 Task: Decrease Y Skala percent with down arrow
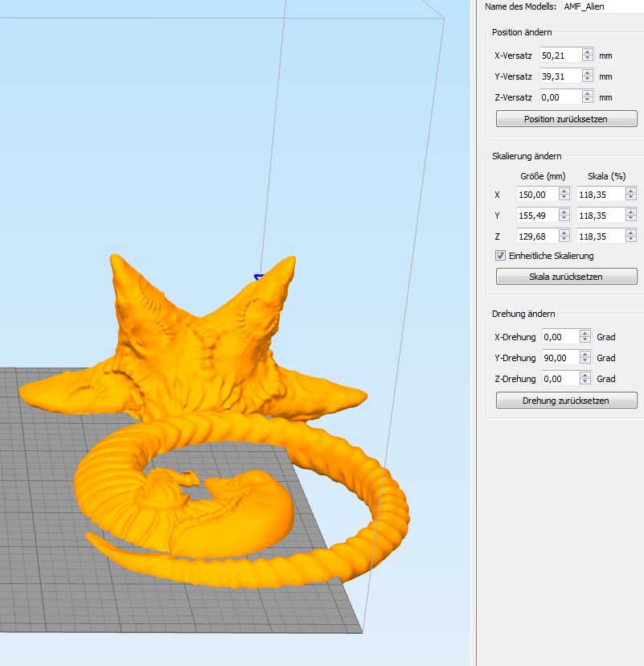(631, 219)
